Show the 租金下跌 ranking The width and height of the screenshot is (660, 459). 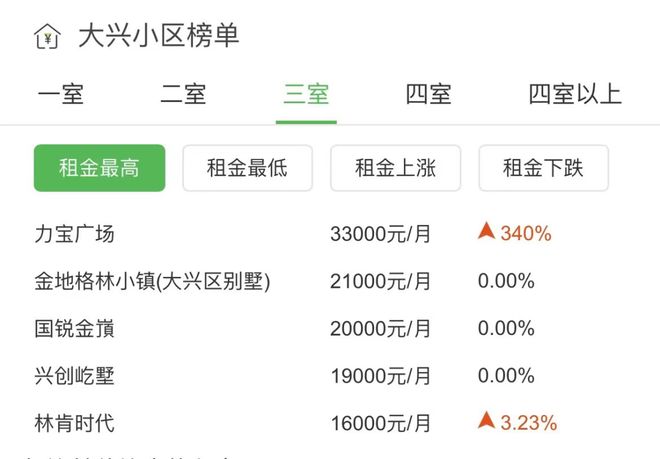click(x=543, y=168)
